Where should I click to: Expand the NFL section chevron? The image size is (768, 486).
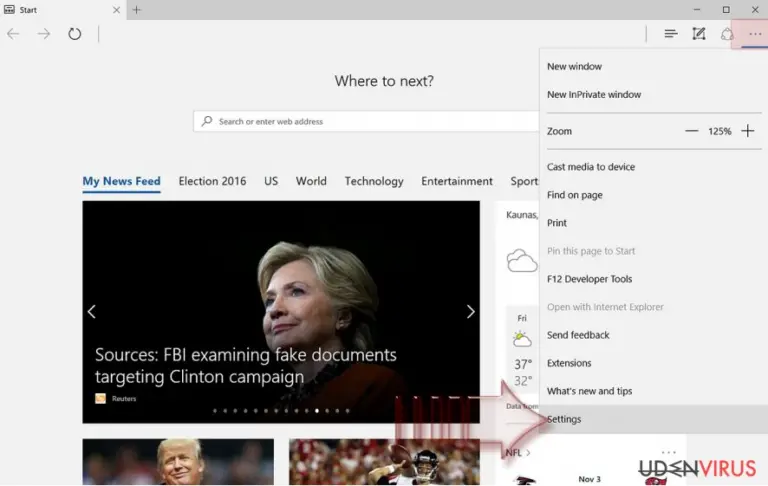(x=528, y=453)
